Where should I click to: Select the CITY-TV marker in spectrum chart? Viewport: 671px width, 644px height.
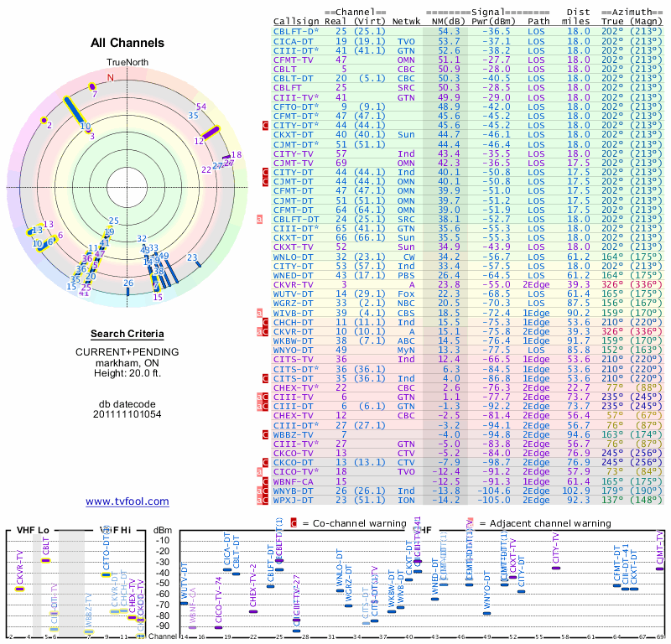point(555,568)
